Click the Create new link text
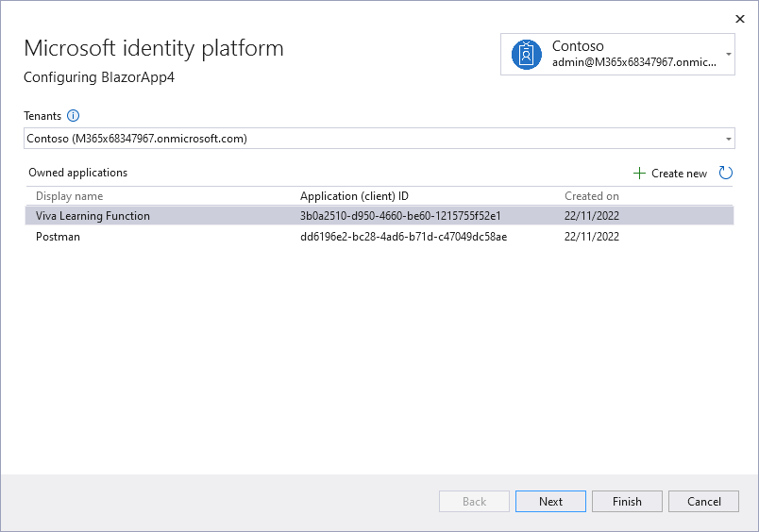 pyautogui.click(x=679, y=174)
